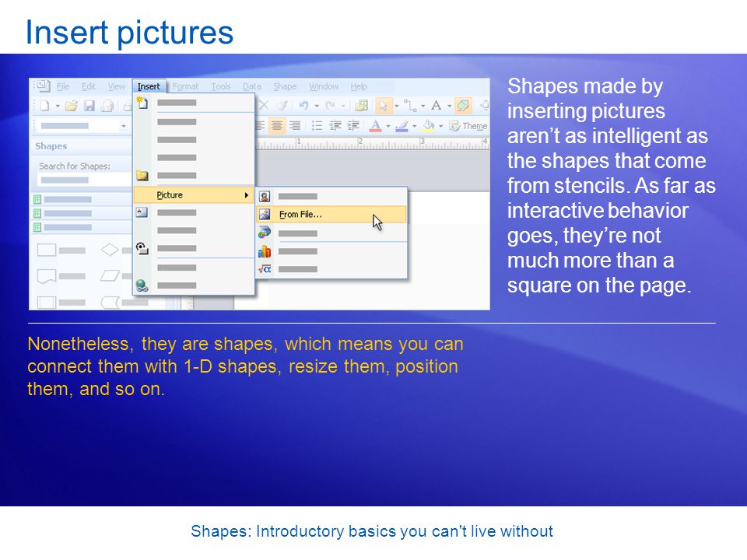Open the Redo history dropdown arrow
This screenshot has width=747, height=560.
343,106
